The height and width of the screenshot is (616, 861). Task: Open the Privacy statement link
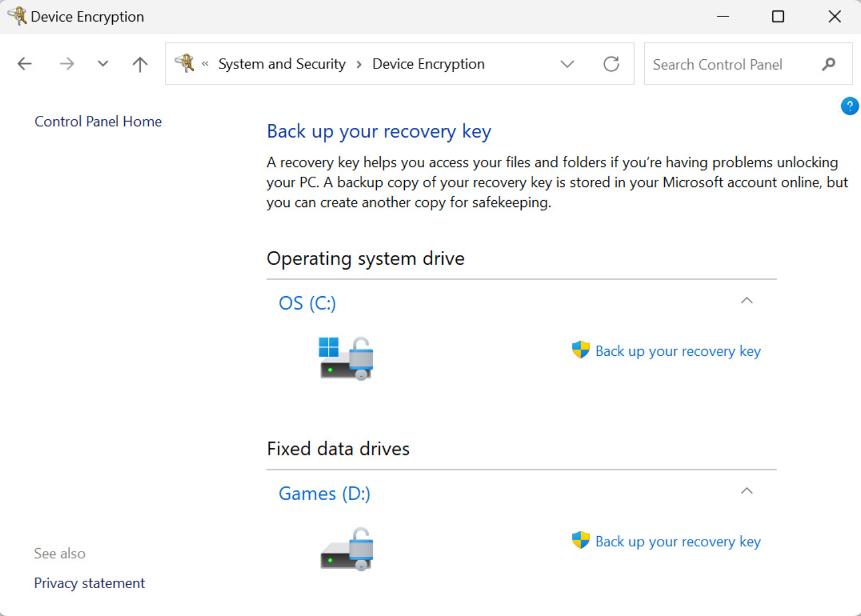(89, 583)
